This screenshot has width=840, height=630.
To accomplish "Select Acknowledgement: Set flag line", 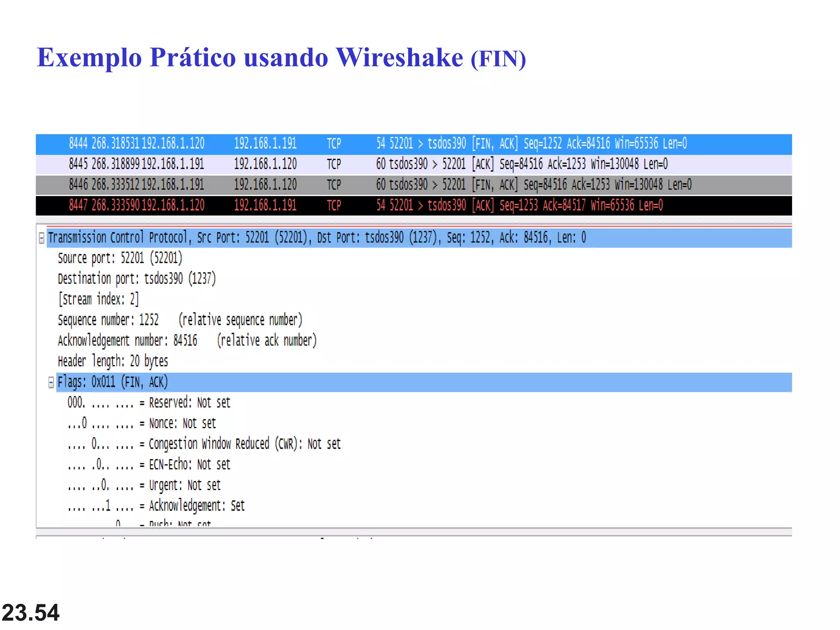I will (x=156, y=506).
